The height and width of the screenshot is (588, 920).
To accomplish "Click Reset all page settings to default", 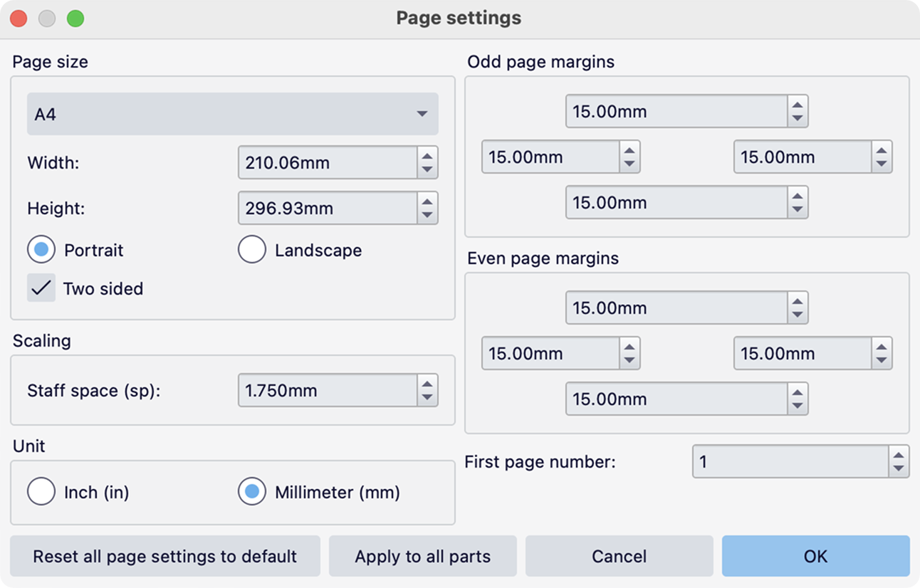I will click(x=165, y=556).
